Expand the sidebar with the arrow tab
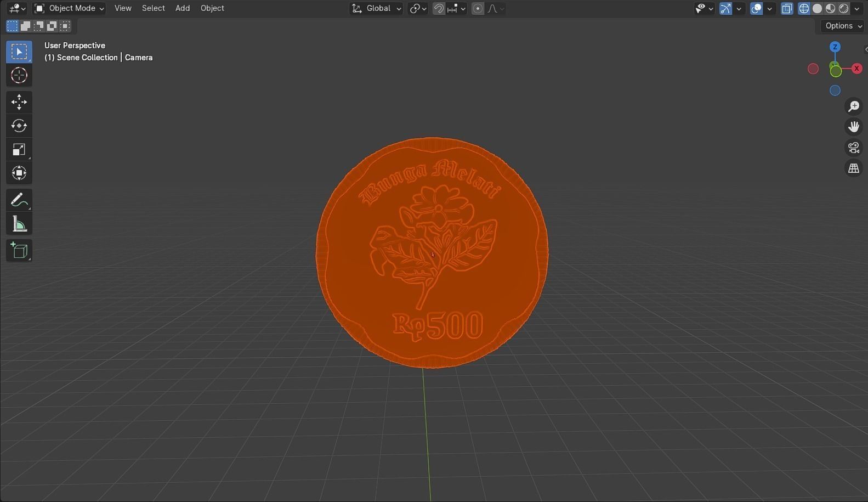The height and width of the screenshot is (502, 868). [865, 49]
